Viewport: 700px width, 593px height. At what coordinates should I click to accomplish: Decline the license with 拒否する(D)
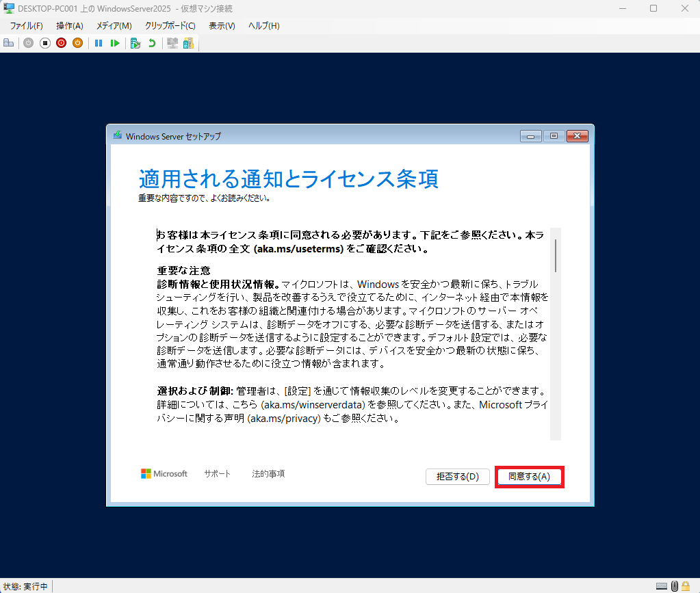point(458,477)
